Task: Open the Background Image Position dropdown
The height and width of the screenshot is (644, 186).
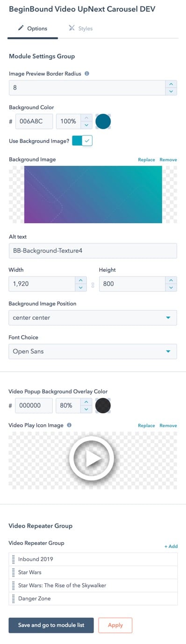Action: (93, 318)
